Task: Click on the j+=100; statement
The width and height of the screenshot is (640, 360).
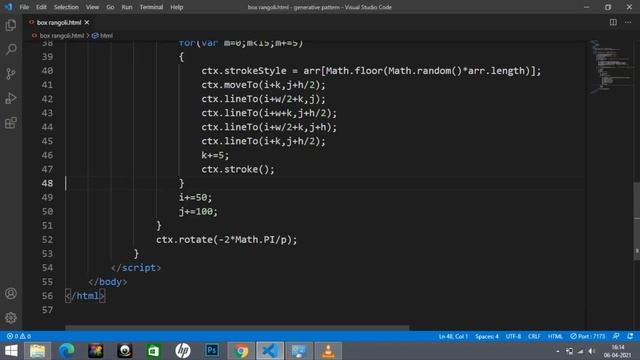Action: 198,211
